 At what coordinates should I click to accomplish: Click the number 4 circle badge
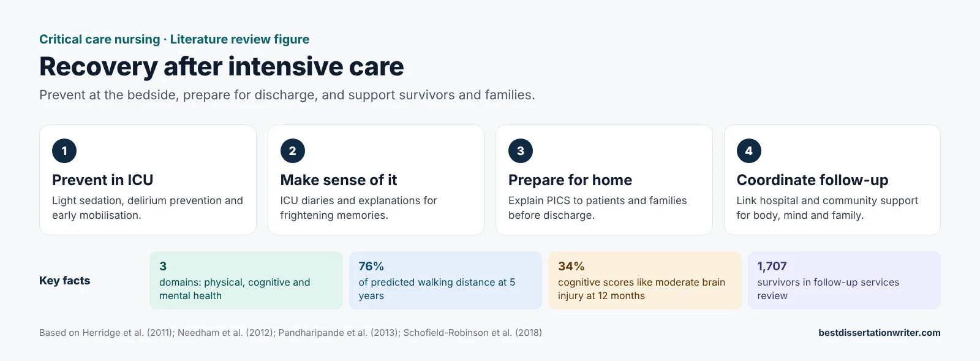748,151
